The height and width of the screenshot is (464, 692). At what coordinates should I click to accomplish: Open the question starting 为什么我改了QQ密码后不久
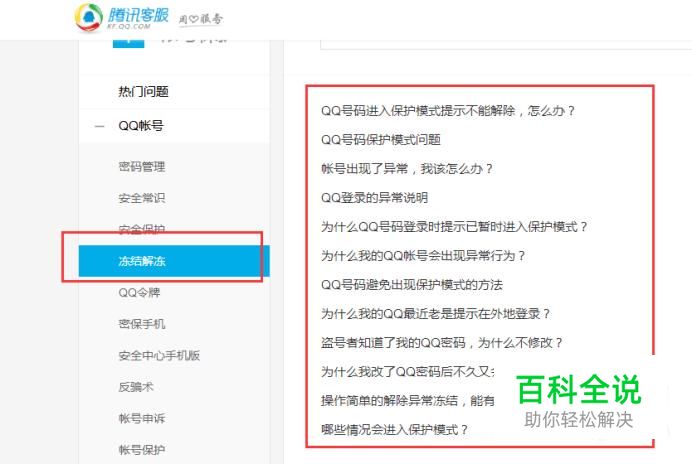click(x=408, y=372)
